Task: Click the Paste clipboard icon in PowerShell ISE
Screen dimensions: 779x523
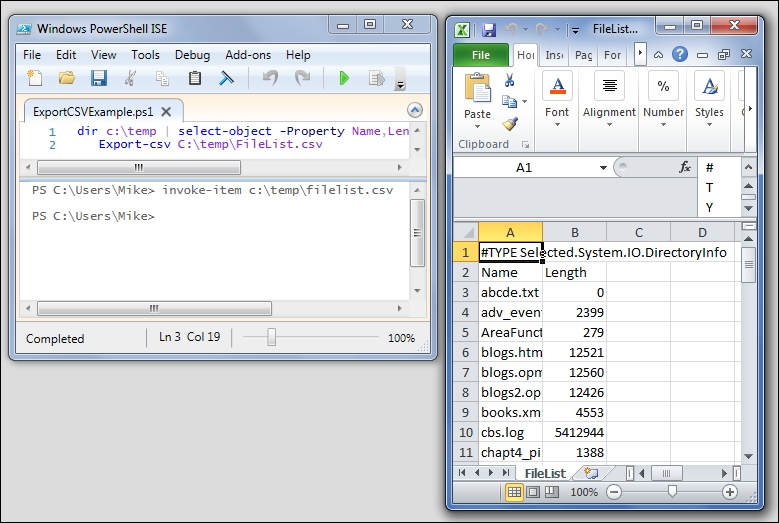Action: click(195, 78)
